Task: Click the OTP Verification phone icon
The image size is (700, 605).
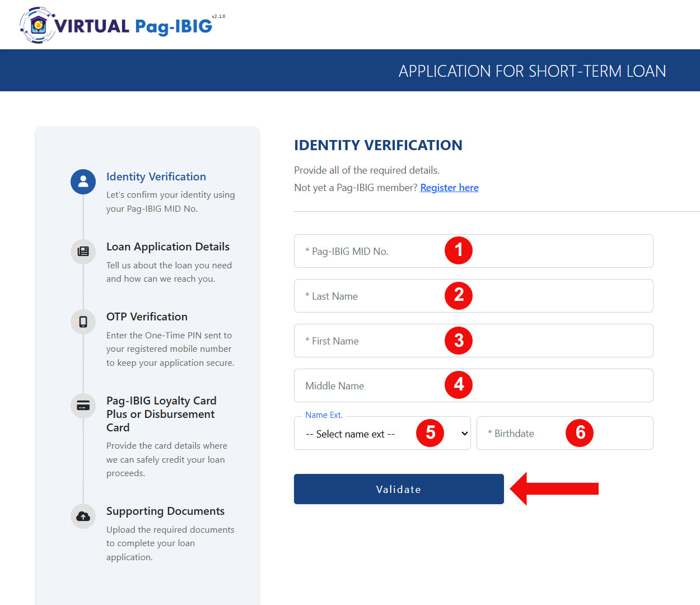Action: pos(83,322)
